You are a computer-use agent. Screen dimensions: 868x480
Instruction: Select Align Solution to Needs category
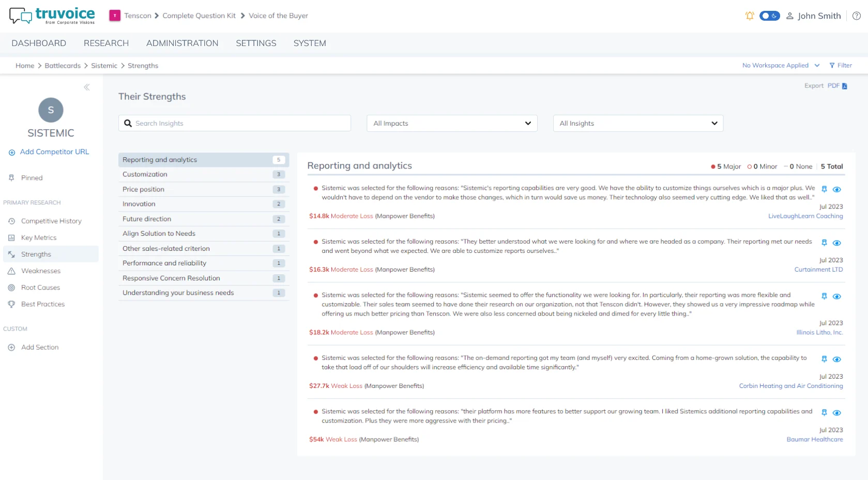point(204,233)
